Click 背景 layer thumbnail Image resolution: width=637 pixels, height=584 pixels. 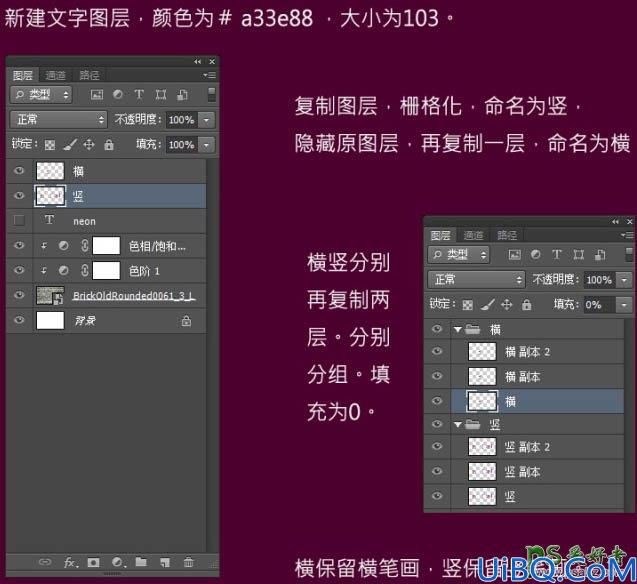point(50,320)
